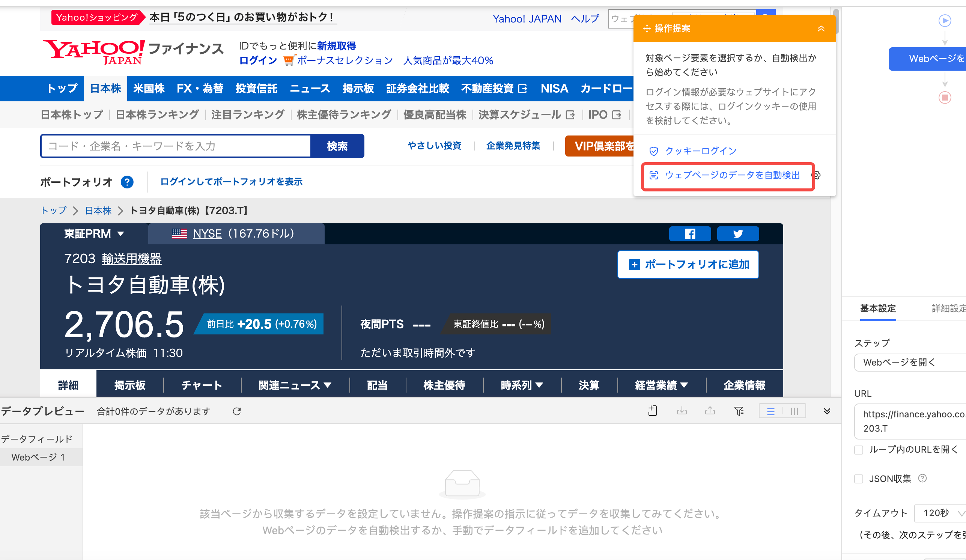Open the 企業情報 tab
966x560 pixels.
click(745, 385)
